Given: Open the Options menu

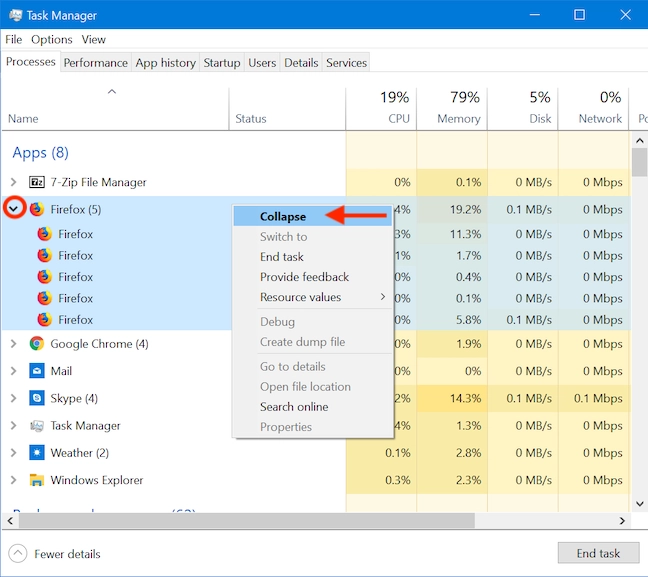Looking at the screenshot, I should (x=52, y=39).
